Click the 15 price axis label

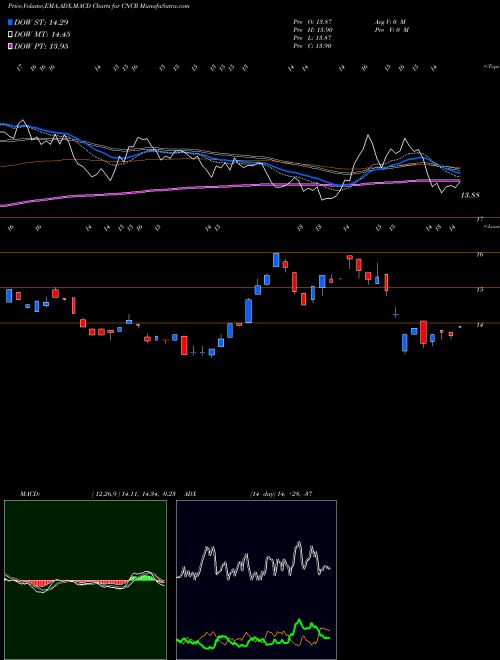coord(479,290)
